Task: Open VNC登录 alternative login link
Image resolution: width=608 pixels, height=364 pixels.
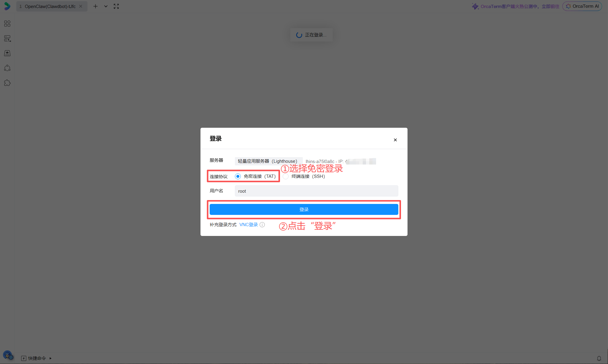Action: (x=249, y=224)
